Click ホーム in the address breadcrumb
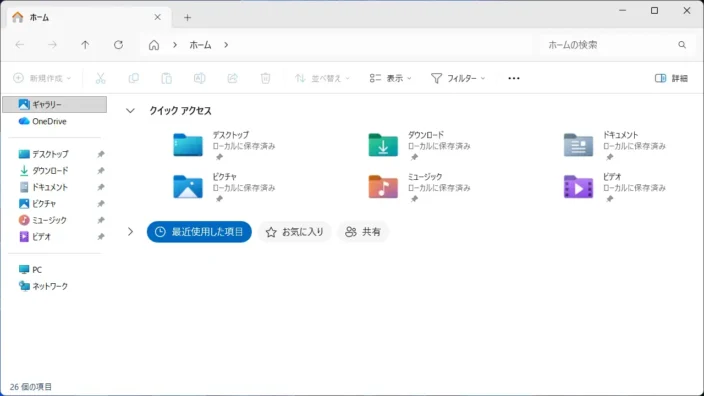The width and height of the screenshot is (704, 396). pyautogui.click(x=200, y=45)
